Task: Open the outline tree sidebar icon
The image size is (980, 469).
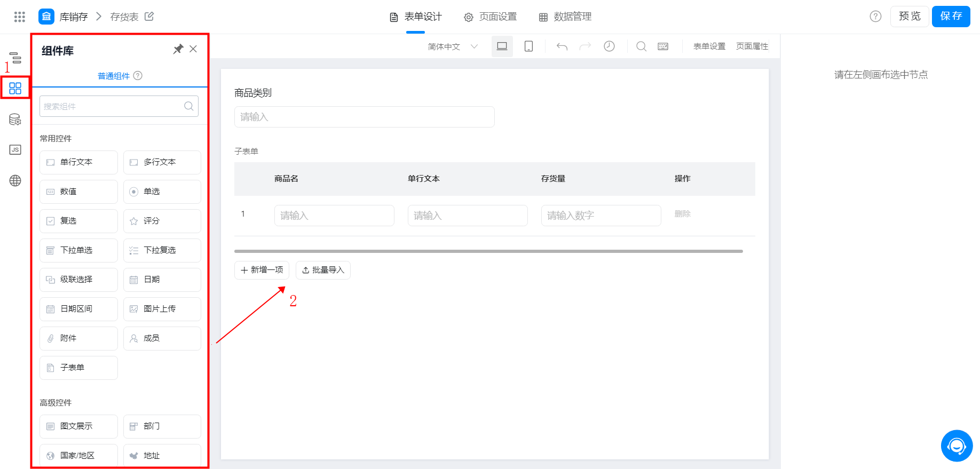Action: [15, 58]
